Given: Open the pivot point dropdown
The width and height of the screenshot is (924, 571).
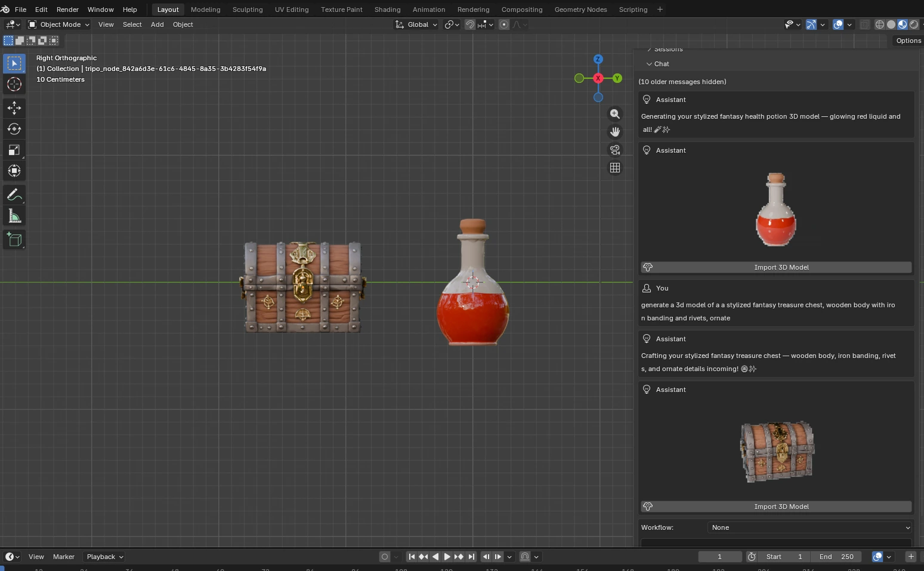Looking at the screenshot, I should [452, 24].
